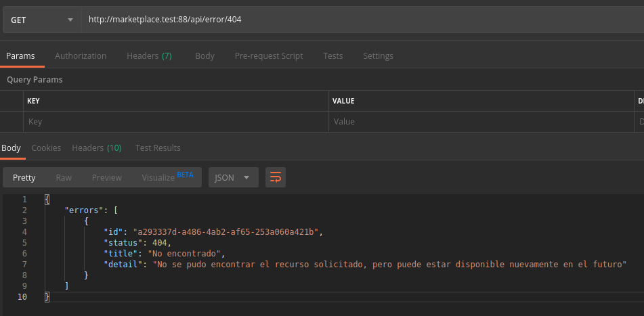Click the Key query param field

tap(176, 122)
